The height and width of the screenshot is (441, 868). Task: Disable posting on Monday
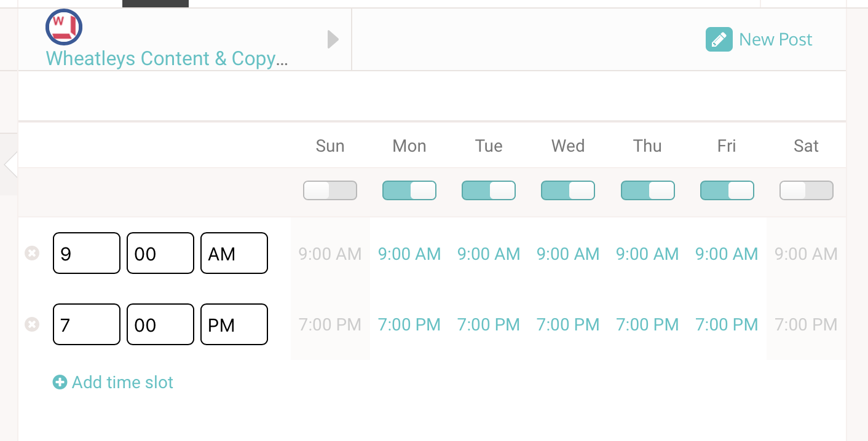[x=409, y=190]
